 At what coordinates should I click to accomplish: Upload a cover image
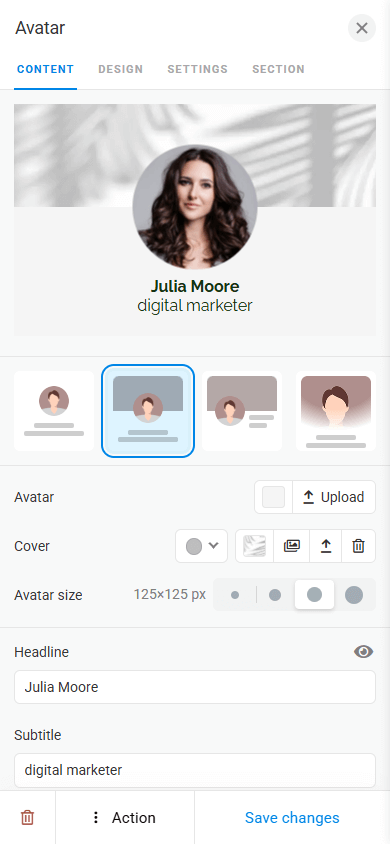[x=325, y=546]
